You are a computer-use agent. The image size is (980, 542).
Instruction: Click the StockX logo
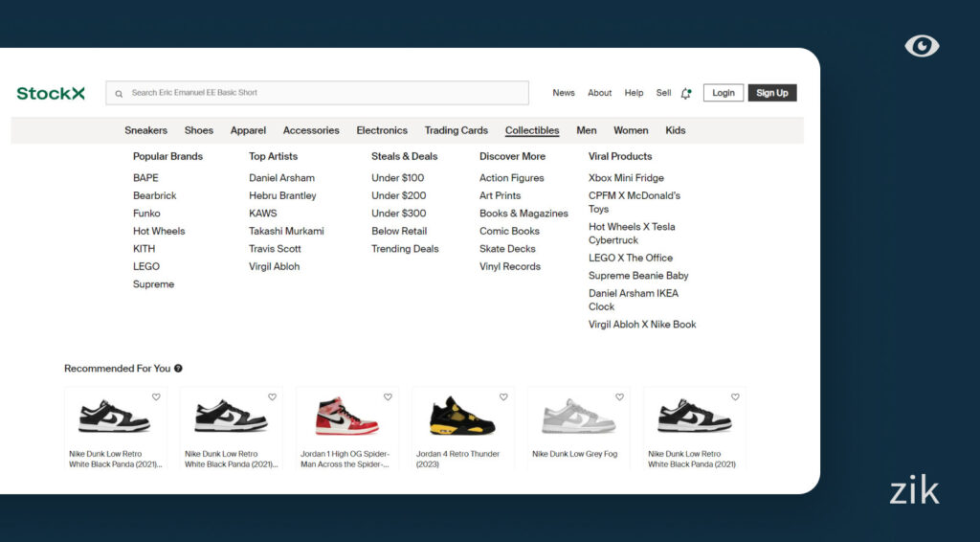click(51, 93)
